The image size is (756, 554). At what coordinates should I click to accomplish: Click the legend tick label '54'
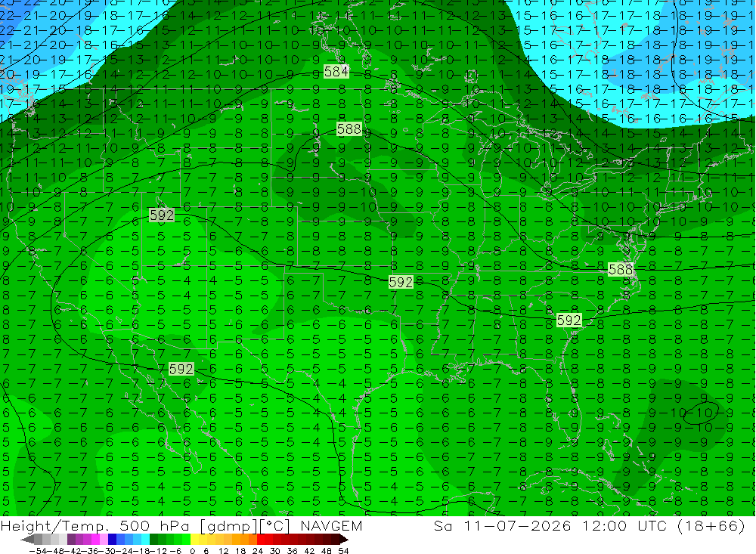pyautogui.click(x=343, y=551)
